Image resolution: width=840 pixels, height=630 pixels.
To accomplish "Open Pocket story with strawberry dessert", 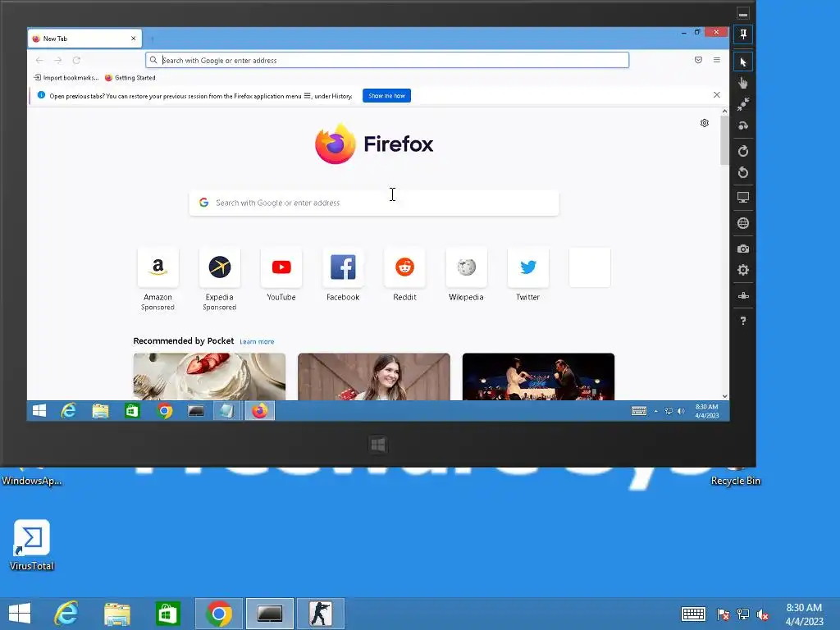I will (209, 377).
